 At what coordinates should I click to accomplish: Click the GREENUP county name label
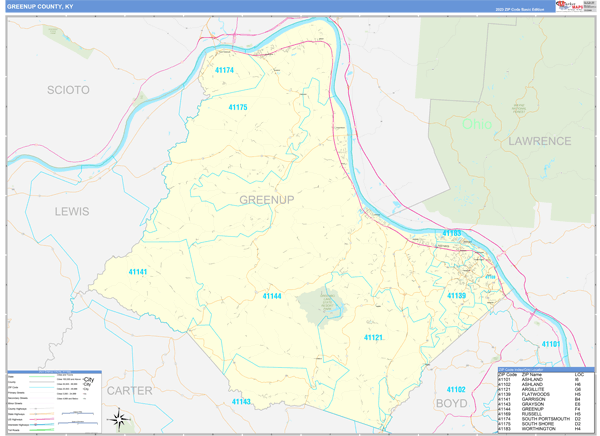coord(267,200)
